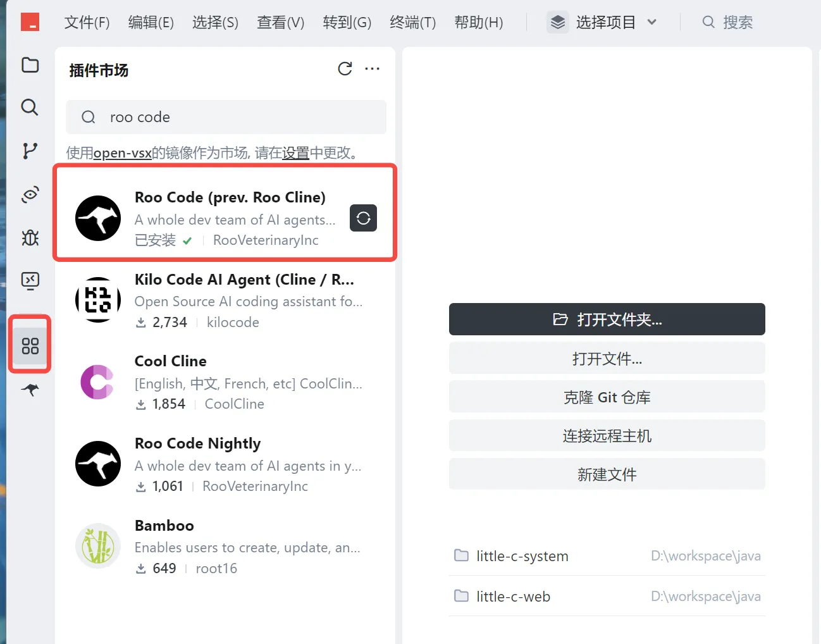Open the 帮助(H) menu
Screen dimensions: 821x644
pos(479,22)
